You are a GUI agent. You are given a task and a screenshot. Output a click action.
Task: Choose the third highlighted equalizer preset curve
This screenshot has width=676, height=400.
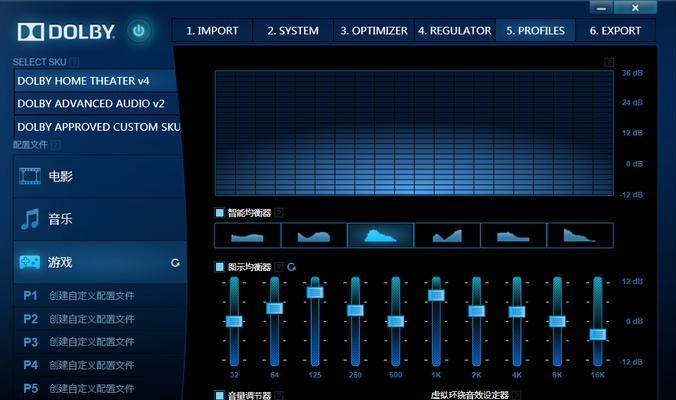tap(380, 235)
